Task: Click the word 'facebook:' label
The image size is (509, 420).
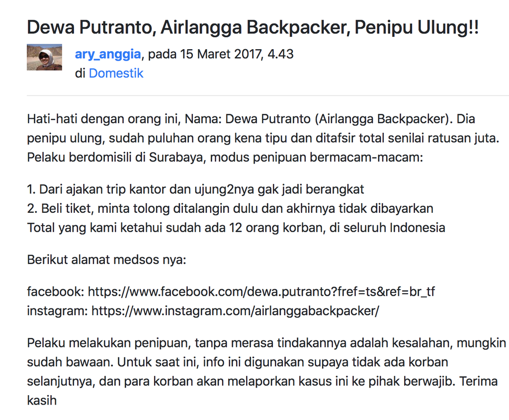Action: pyautogui.click(x=56, y=292)
